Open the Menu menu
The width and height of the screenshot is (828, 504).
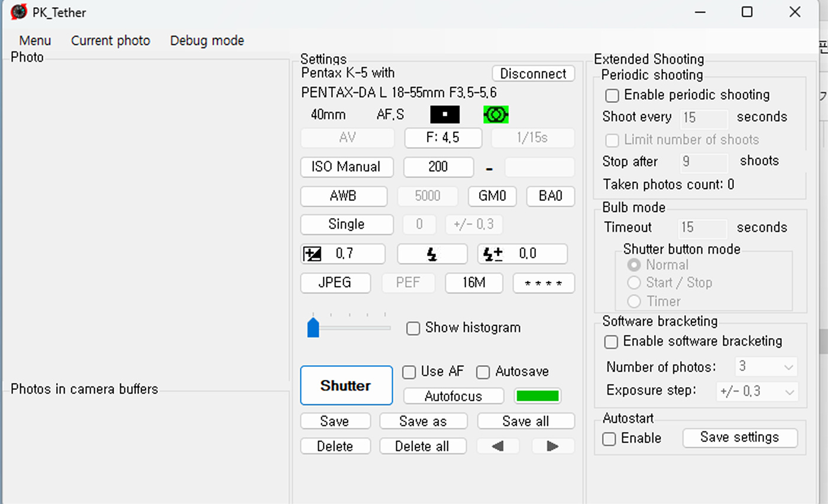[35, 41]
